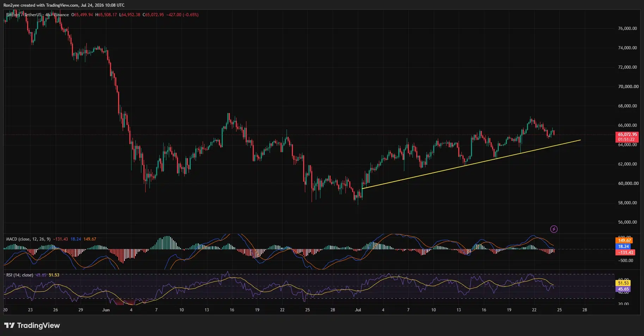Click the yellow 51.53 RSI axis label
This screenshot has width=644, height=336.
click(x=623, y=283)
